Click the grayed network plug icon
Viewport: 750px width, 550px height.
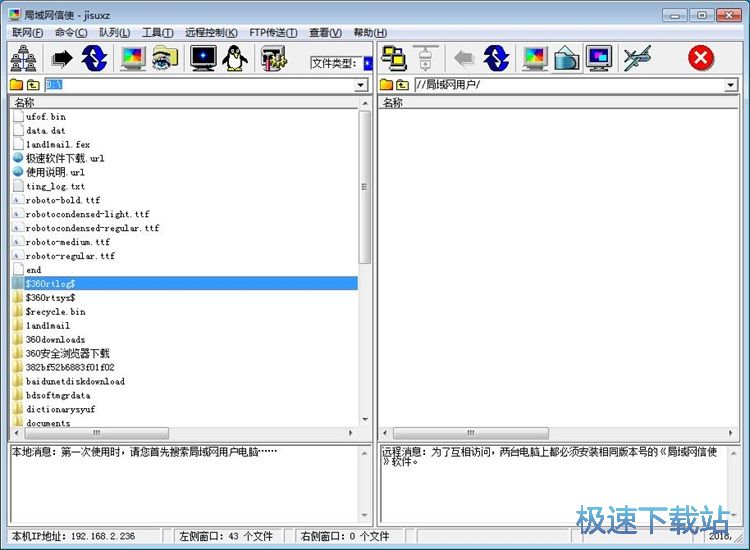coord(426,58)
